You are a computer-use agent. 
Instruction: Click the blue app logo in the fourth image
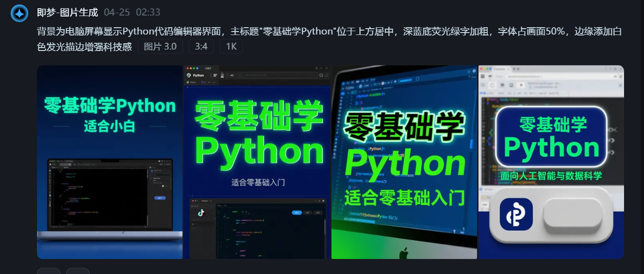click(516, 215)
